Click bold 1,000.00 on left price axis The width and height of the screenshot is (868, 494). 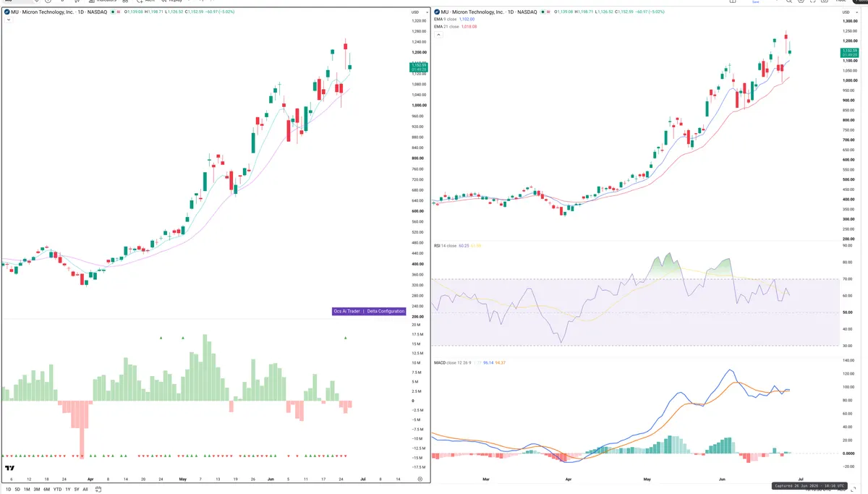pyautogui.click(x=420, y=106)
